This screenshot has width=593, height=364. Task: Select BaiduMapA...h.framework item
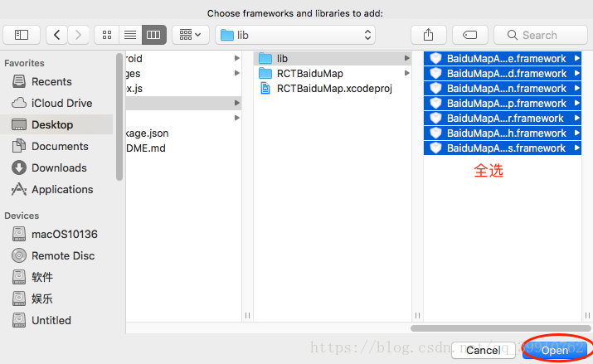[503, 133]
